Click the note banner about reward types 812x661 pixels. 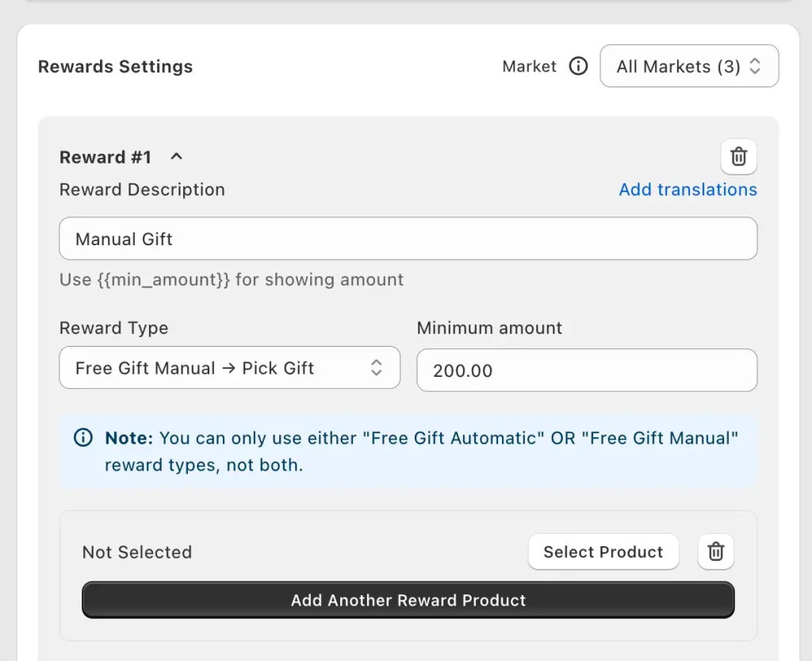point(408,451)
